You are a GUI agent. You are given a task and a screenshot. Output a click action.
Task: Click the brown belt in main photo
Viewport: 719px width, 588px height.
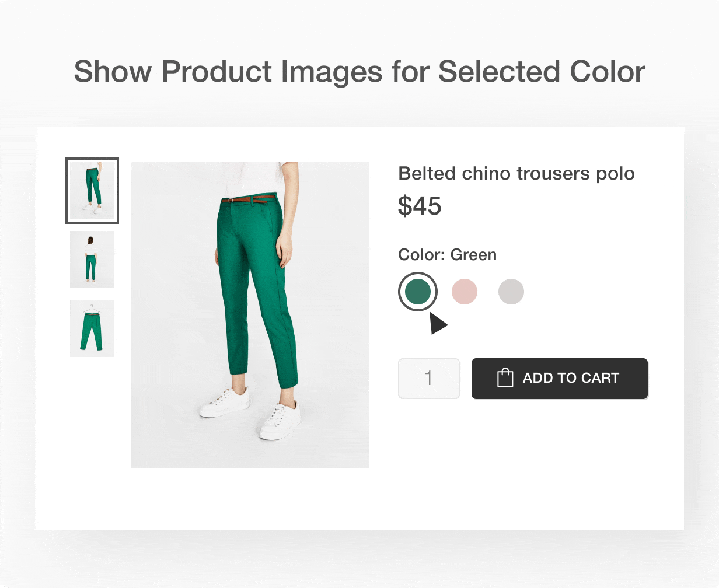click(x=244, y=200)
